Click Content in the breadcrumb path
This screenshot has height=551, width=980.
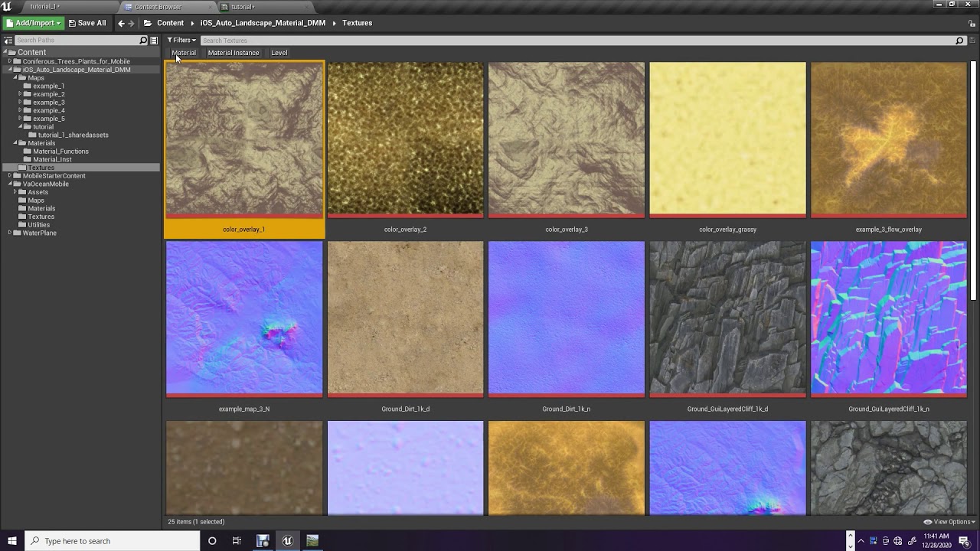click(170, 23)
